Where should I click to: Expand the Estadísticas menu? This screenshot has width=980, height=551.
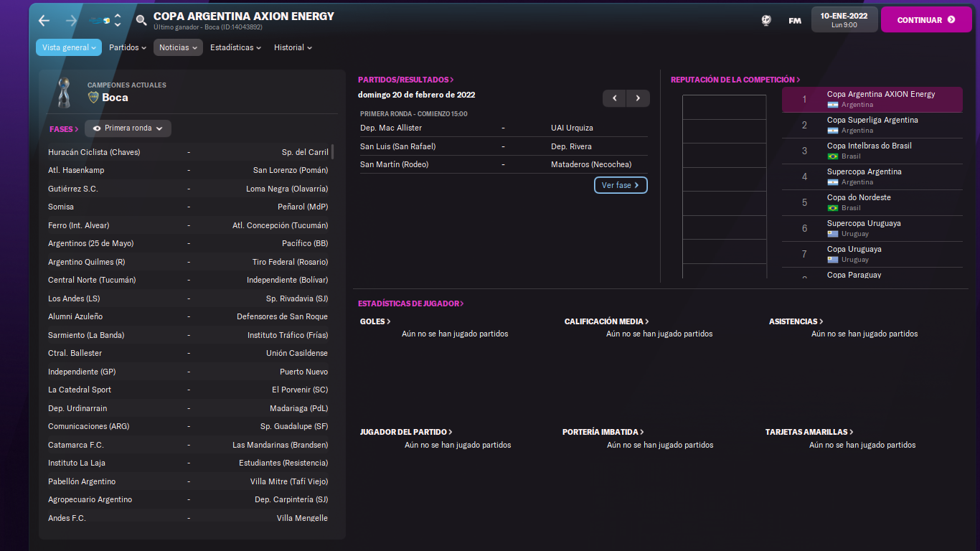coord(235,47)
